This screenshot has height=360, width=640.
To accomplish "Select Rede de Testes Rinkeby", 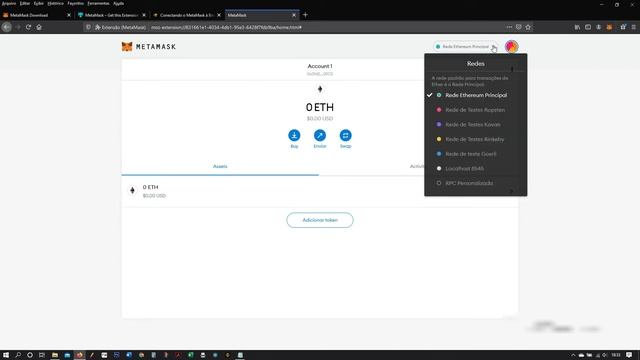I will tap(476, 139).
